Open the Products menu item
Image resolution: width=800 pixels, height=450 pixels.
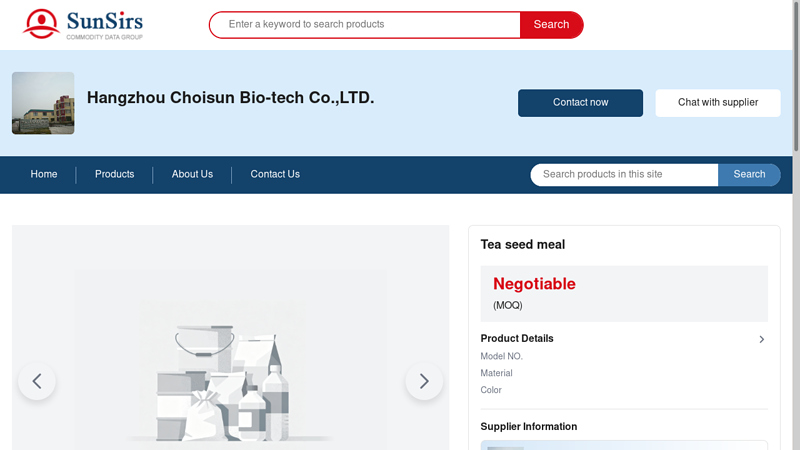114,174
